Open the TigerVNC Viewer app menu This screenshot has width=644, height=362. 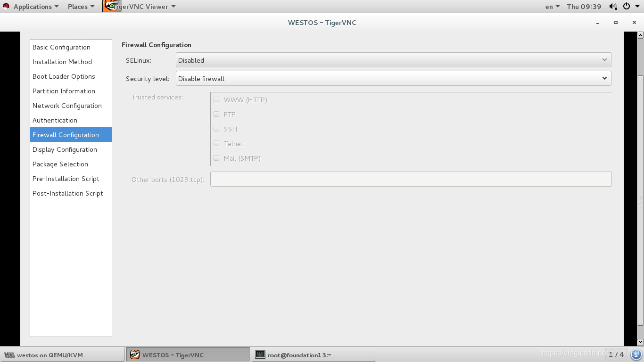click(x=144, y=7)
